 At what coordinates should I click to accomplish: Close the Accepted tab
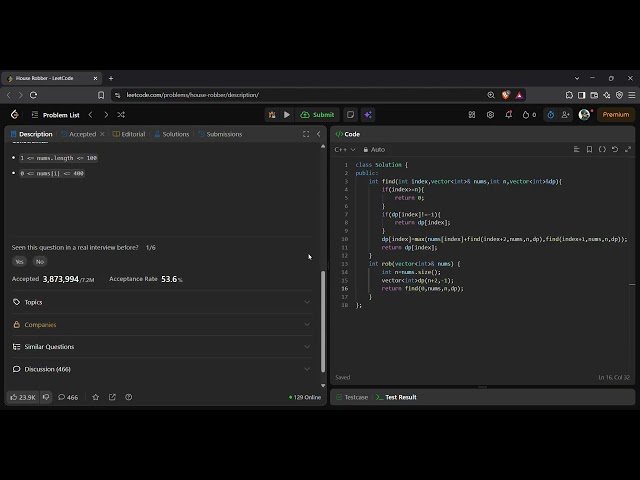(102, 134)
